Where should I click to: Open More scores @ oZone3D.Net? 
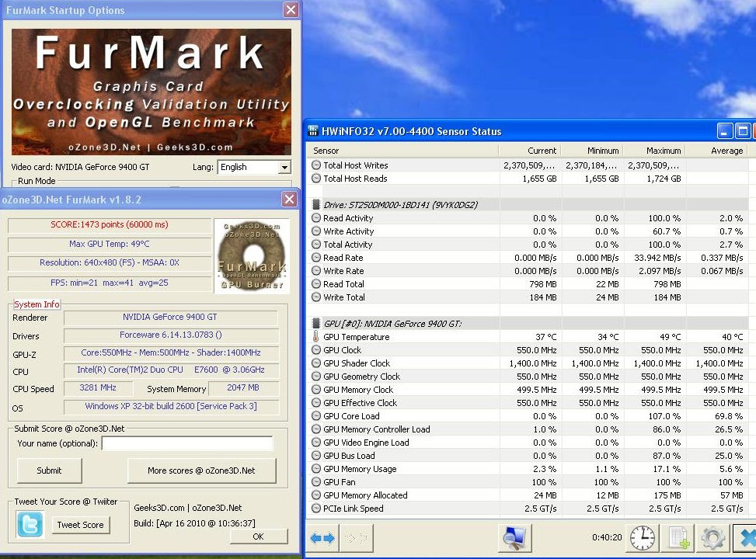point(201,470)
